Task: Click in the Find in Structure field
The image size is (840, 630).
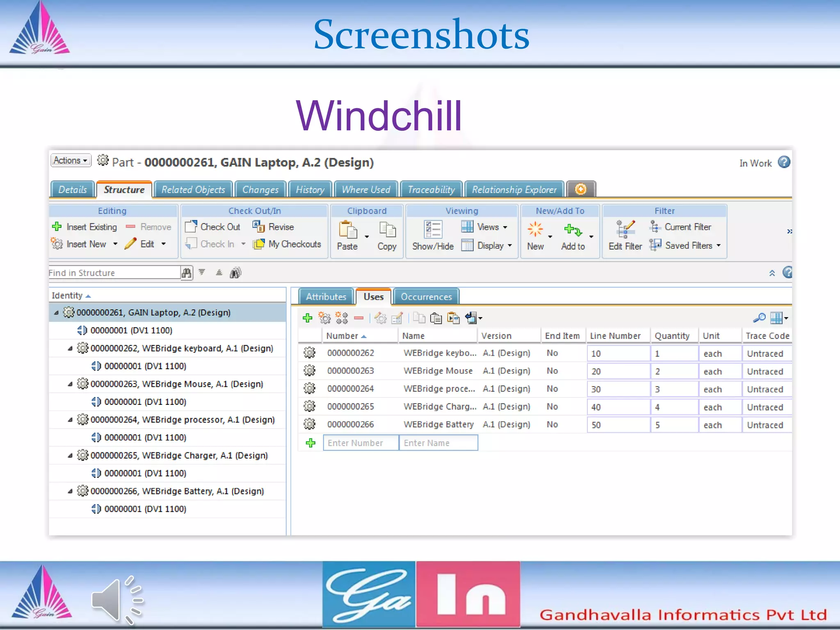Action: click(114, 273)
